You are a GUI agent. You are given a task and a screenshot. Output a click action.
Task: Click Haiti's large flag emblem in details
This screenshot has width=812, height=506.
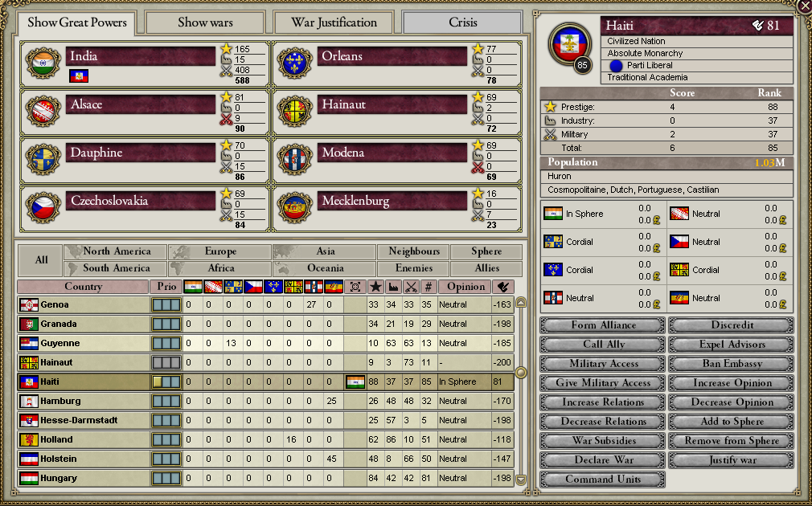(x=568, y=44)
